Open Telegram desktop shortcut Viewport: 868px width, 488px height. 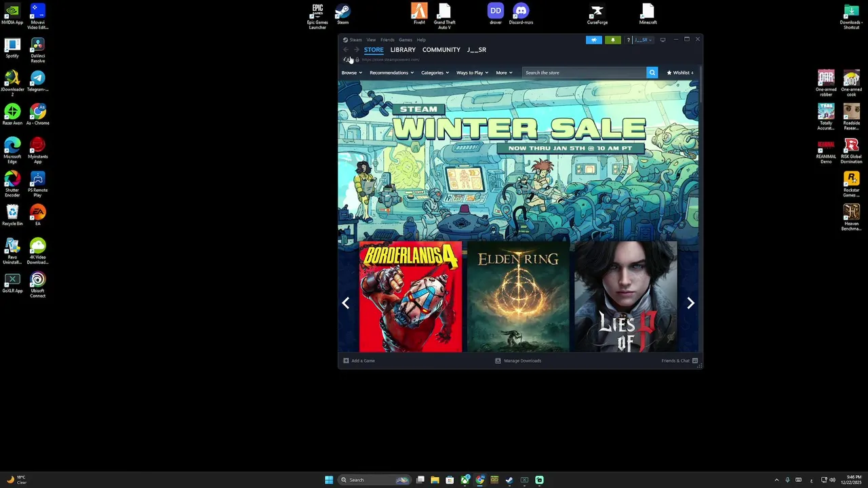(37, 81)
